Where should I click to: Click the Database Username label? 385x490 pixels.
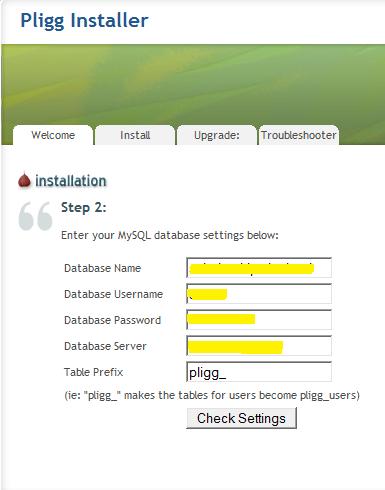coord(114,294)
